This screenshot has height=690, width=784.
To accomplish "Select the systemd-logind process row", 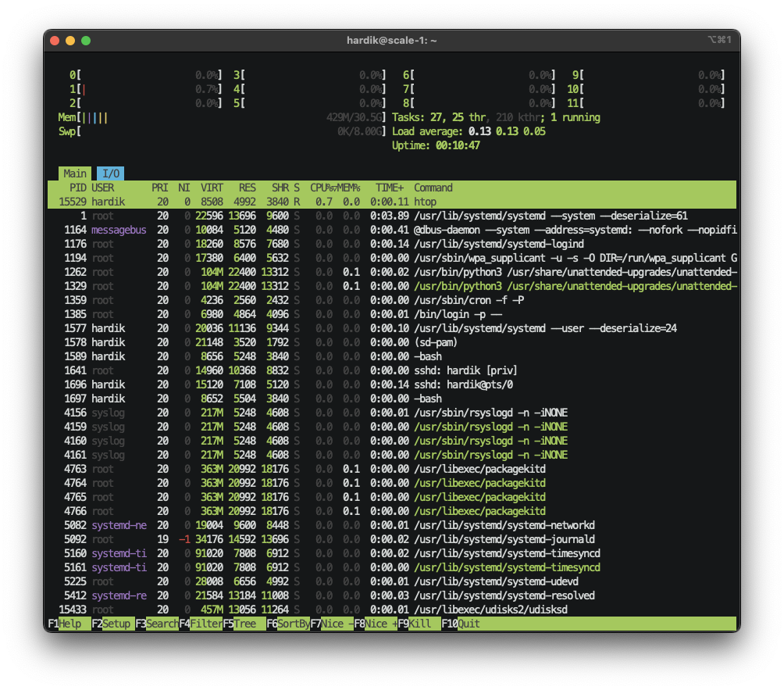I will (x=392, y=244).
